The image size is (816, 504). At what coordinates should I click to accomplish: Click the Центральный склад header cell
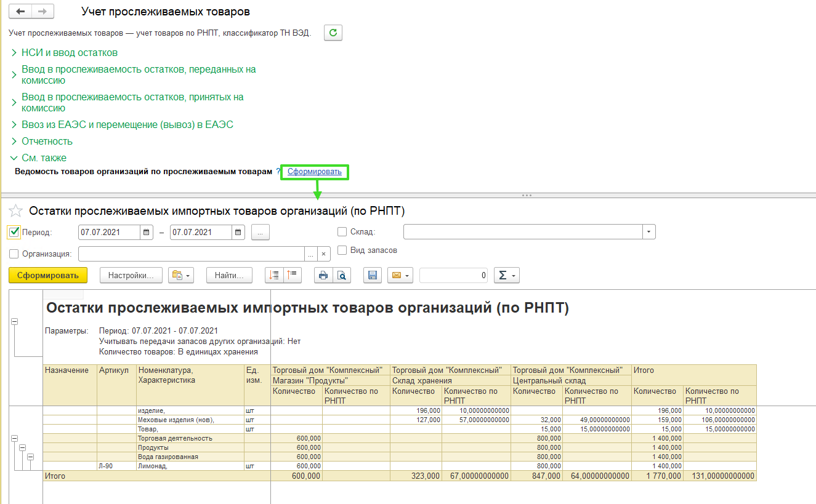click(x=572, y=381)
